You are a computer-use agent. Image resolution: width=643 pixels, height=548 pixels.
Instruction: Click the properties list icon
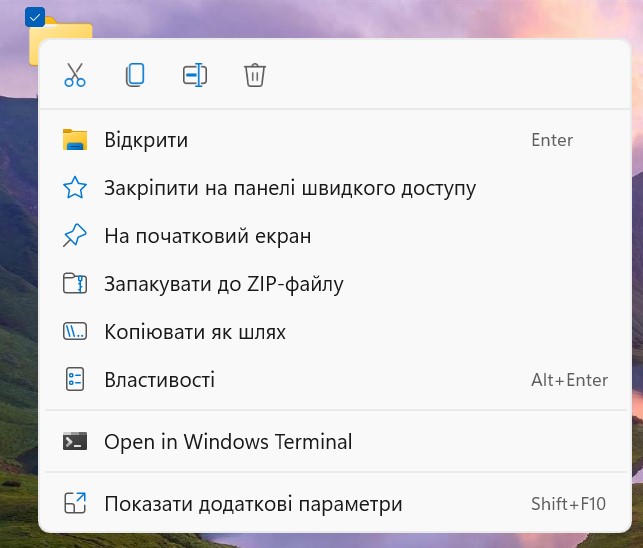click(75, 379)
